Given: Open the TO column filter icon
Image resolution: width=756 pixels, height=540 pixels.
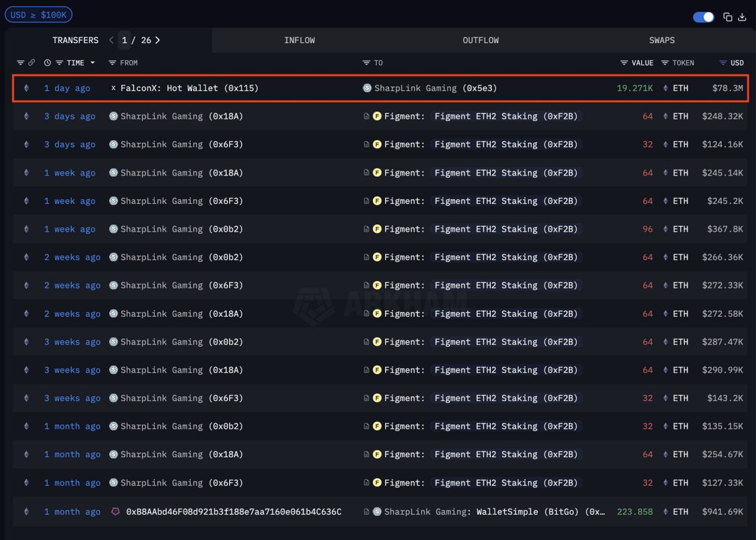Looking at the screenshot, I should [366, 63].
